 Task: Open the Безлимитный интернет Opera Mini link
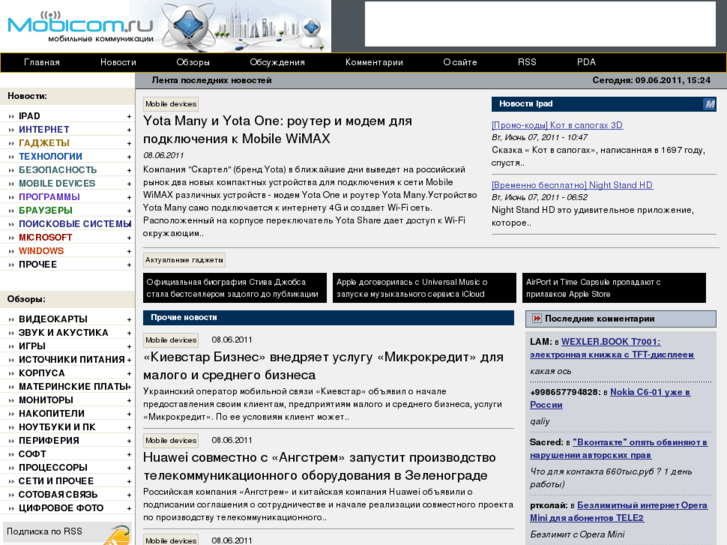click(619, 511)
